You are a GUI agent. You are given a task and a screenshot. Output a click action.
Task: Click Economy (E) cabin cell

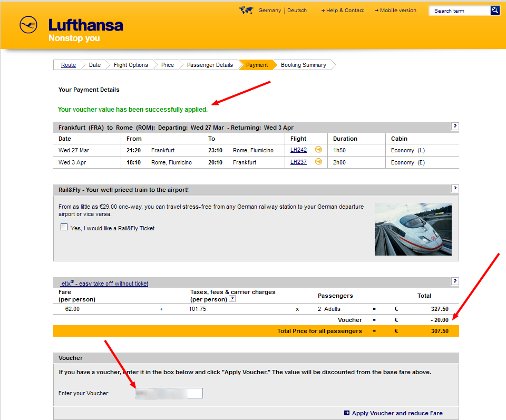(408, 162)
